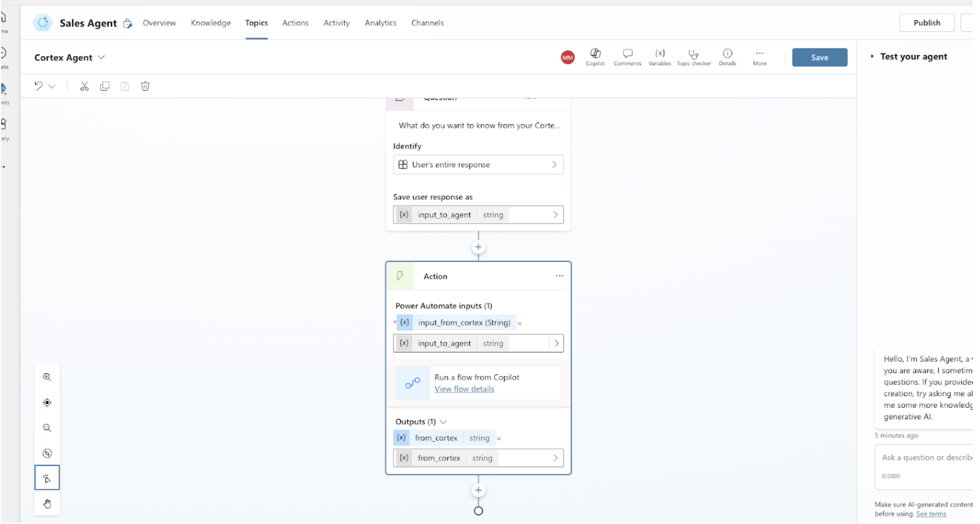
Task: Click the Sales Agent greeting message
Action: click(x=924, y=388)
